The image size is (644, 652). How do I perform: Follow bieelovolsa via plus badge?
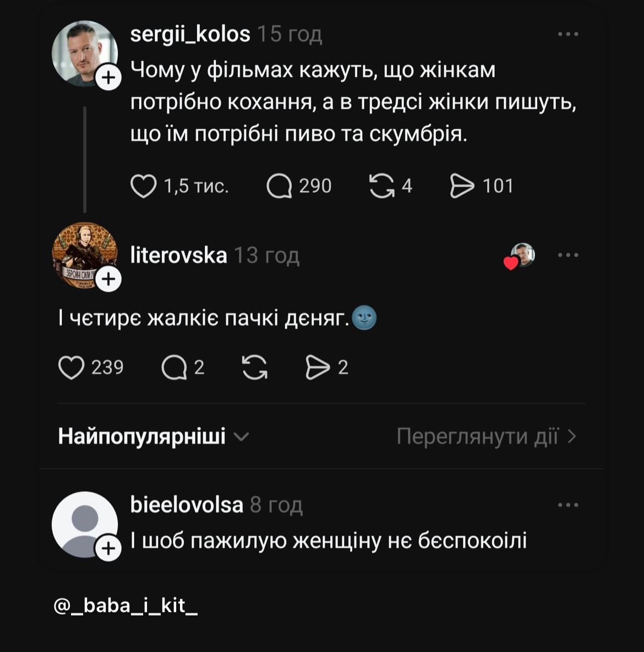click(x=108, y=548)
